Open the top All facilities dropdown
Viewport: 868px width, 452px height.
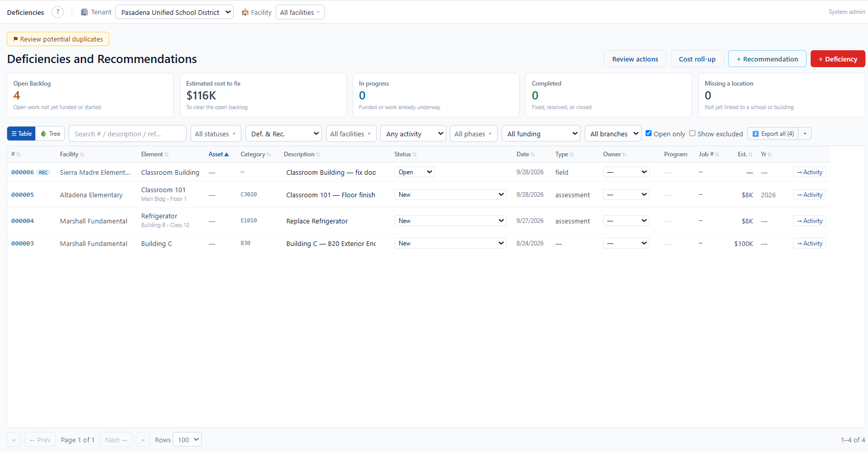pyautogui.click(x=300, y=12)
